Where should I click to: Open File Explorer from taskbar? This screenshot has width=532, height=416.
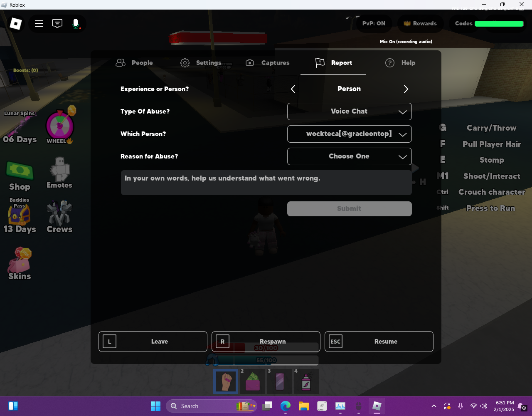tap(304, 406)
